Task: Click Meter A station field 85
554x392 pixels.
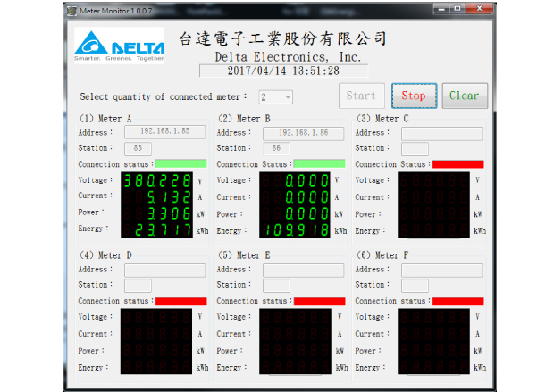Action: tap(138, 149)
